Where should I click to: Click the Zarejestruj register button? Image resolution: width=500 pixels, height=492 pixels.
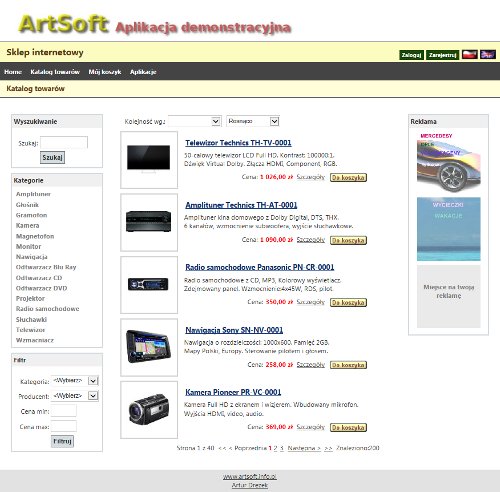click(442, 55)
